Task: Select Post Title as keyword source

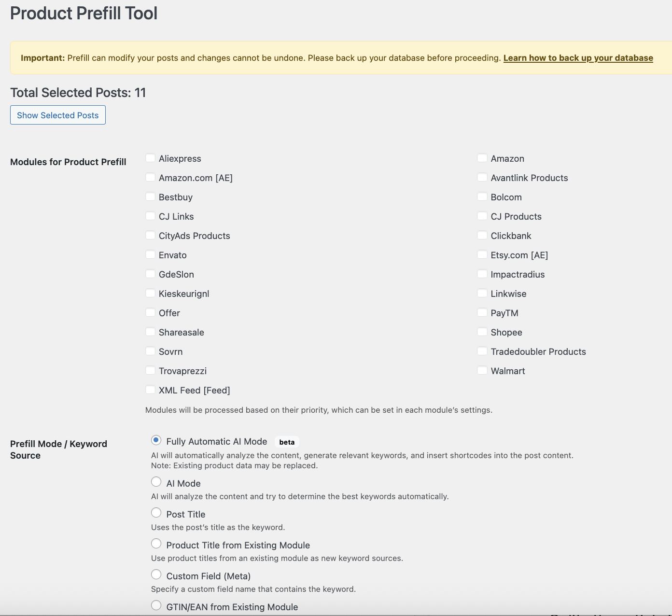Action: (156, 513)
